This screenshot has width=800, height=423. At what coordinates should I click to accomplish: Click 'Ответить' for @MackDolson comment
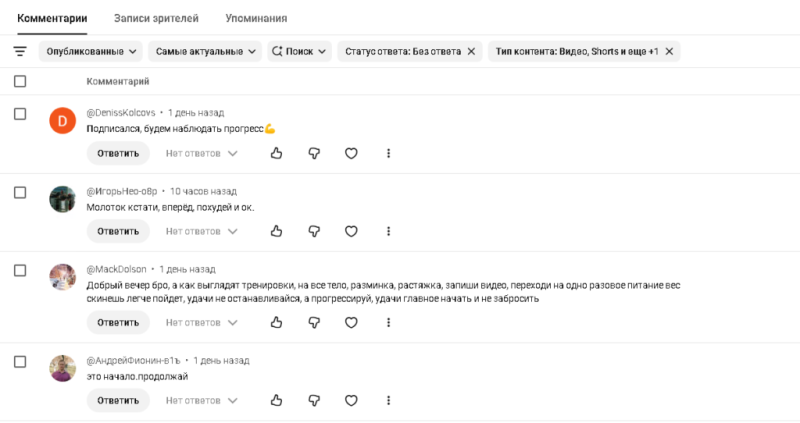click(x=118, y=322)
